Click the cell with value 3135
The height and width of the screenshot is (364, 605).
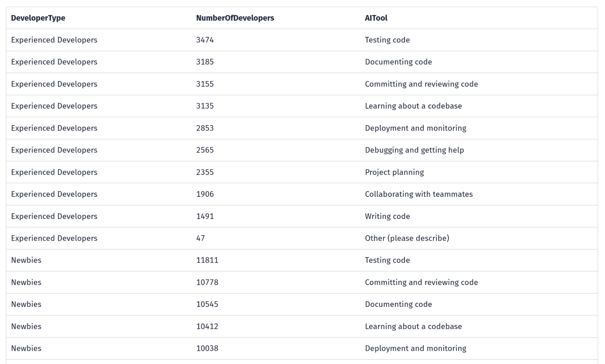coord(205,106)
